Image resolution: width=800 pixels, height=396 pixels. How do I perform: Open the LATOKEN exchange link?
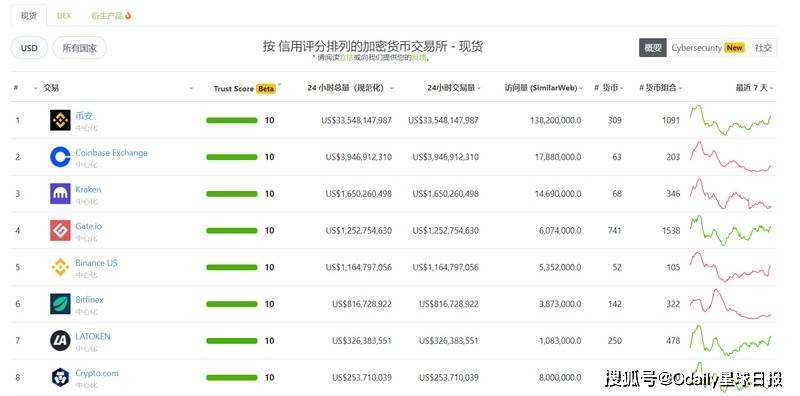click(x=93, y=336)
